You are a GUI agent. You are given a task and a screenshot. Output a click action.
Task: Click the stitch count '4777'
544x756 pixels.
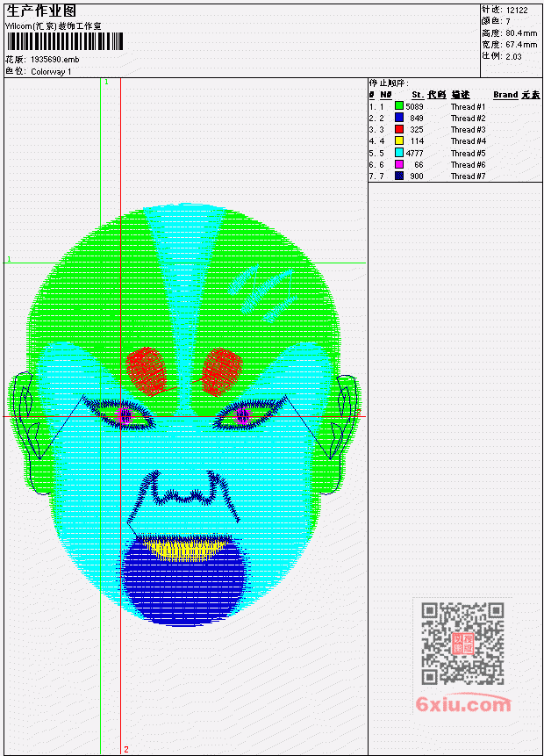click(x=414, y=154)
